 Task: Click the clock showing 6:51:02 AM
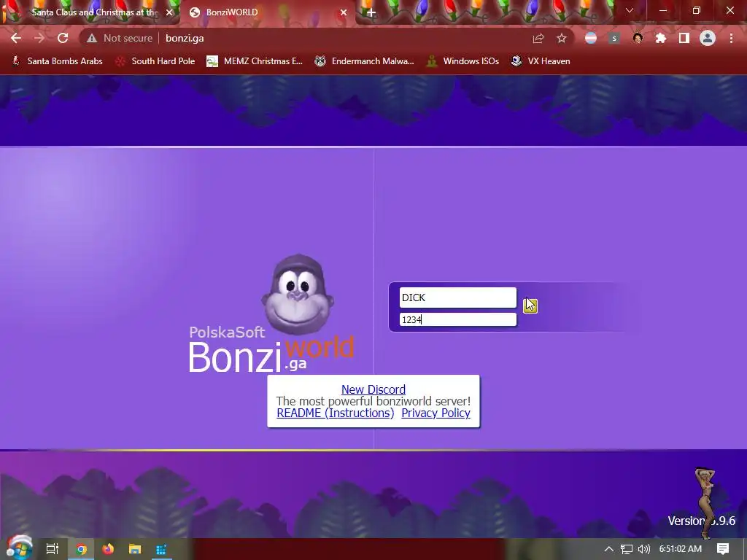681,549
